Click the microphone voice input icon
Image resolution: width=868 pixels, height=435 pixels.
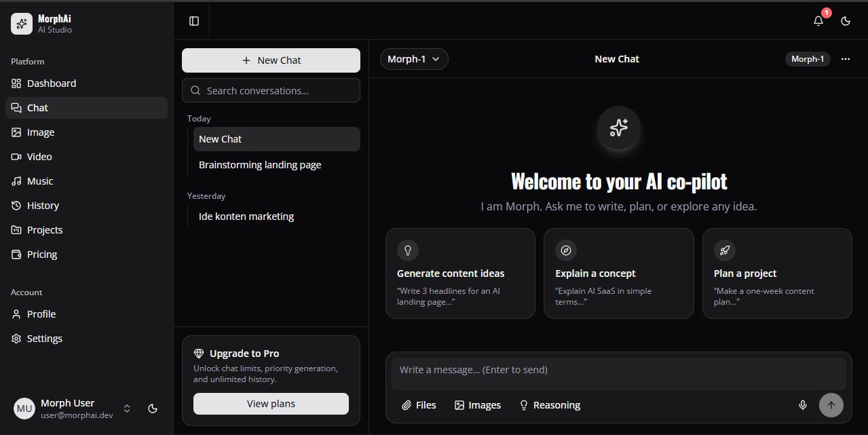pyautogui.click(x=803, y=405)
